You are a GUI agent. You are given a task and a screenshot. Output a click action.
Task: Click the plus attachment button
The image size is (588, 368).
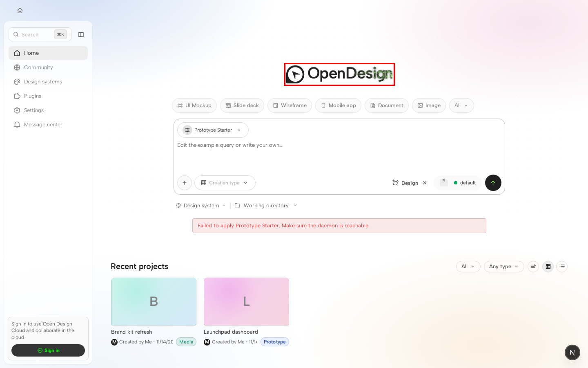pyautogui.click(x=185, y=183)
